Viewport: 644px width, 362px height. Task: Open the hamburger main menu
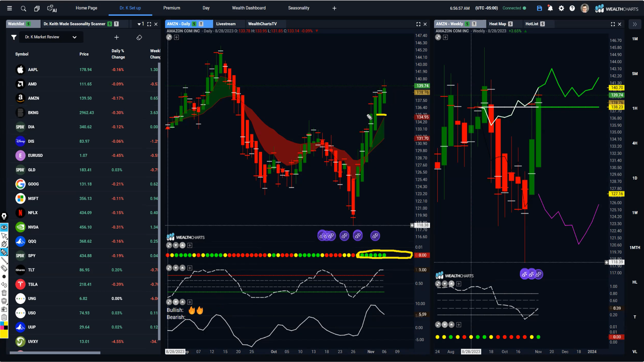pyautogui.click(x=9, y=8)
